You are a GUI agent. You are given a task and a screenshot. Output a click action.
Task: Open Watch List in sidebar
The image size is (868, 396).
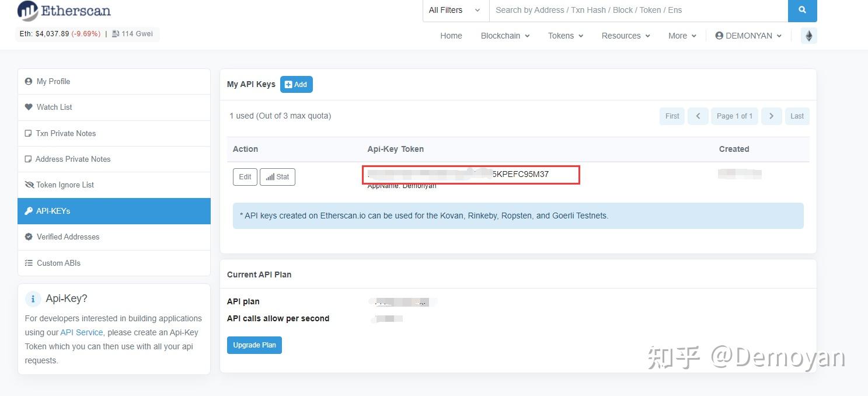coord(114,107)
